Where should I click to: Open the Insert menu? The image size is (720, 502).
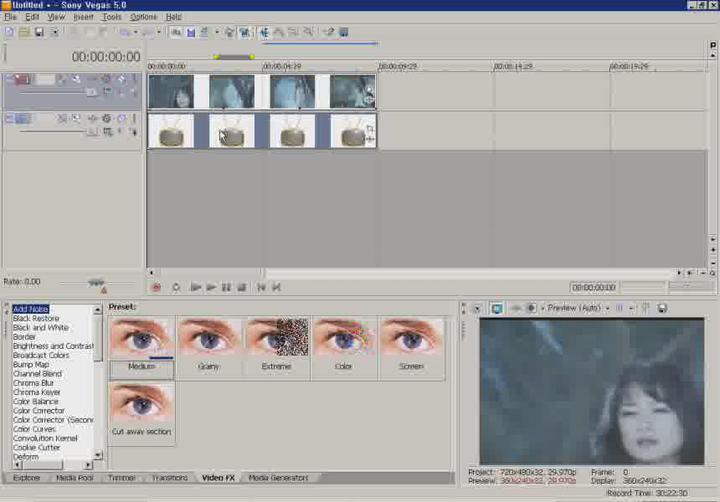coord(83,17)
